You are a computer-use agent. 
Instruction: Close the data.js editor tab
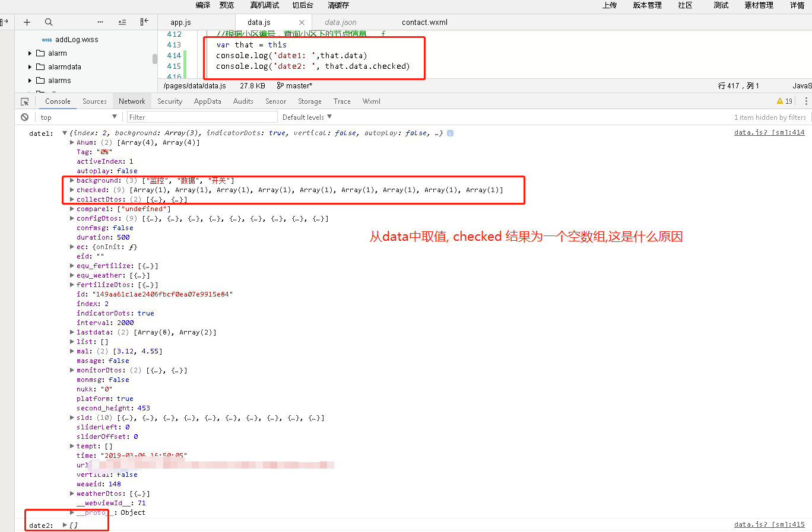tap(302, 23)
